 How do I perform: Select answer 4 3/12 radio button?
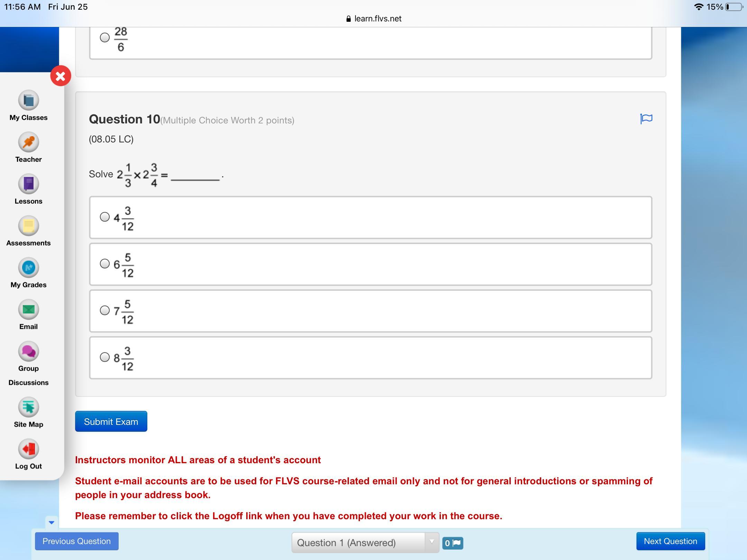(x=104, y=217)
